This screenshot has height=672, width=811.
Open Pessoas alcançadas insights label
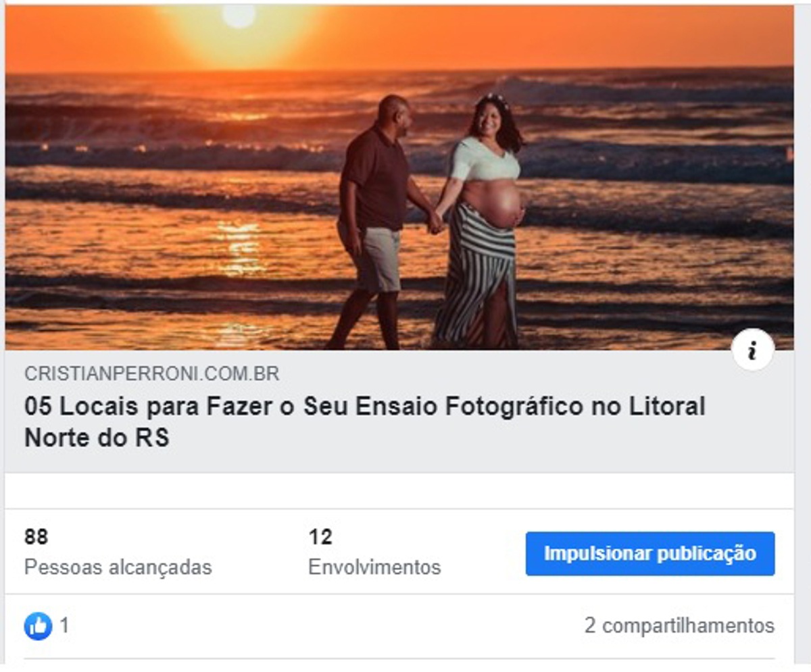click(118, 567)
